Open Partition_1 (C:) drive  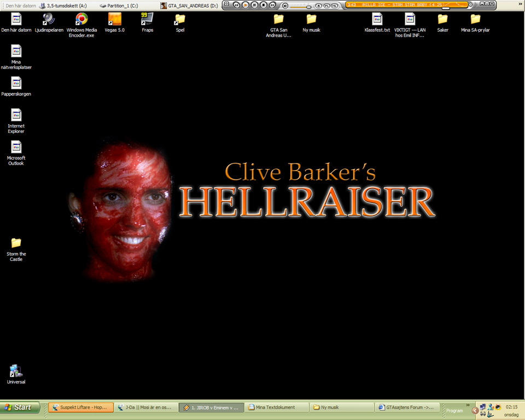click(x=119, y=5)
